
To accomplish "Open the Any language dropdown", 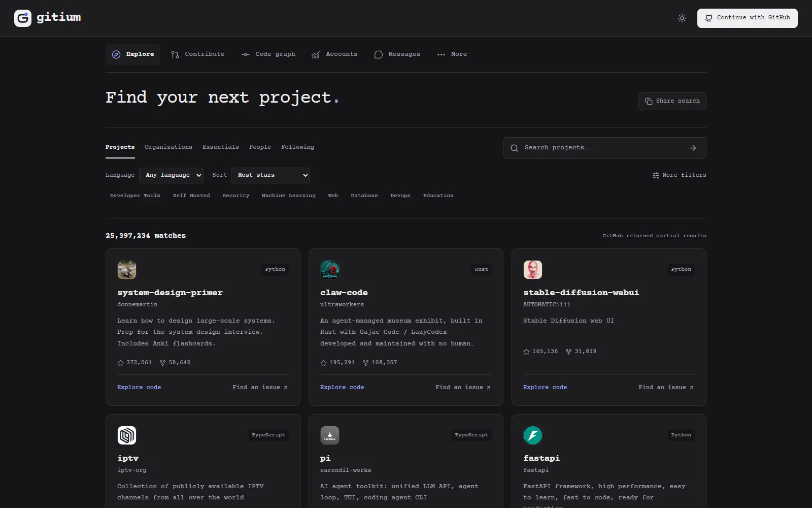I will [x=172, y=175].
